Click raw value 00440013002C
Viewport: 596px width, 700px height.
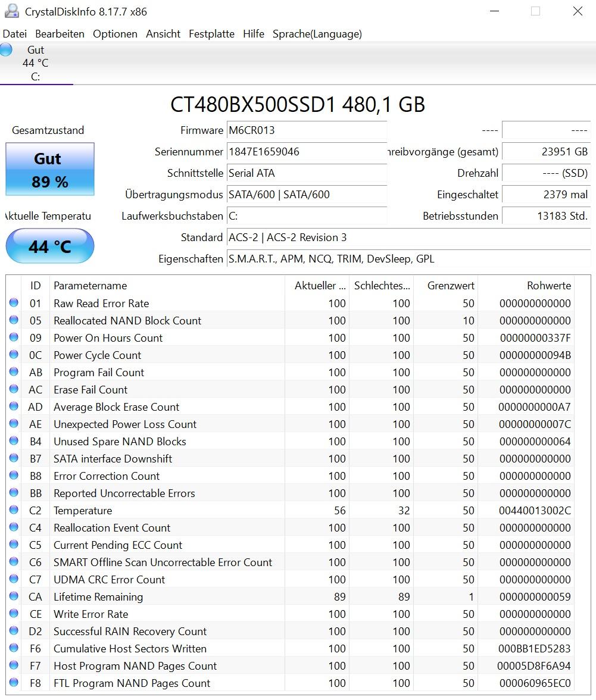point(535,511)
